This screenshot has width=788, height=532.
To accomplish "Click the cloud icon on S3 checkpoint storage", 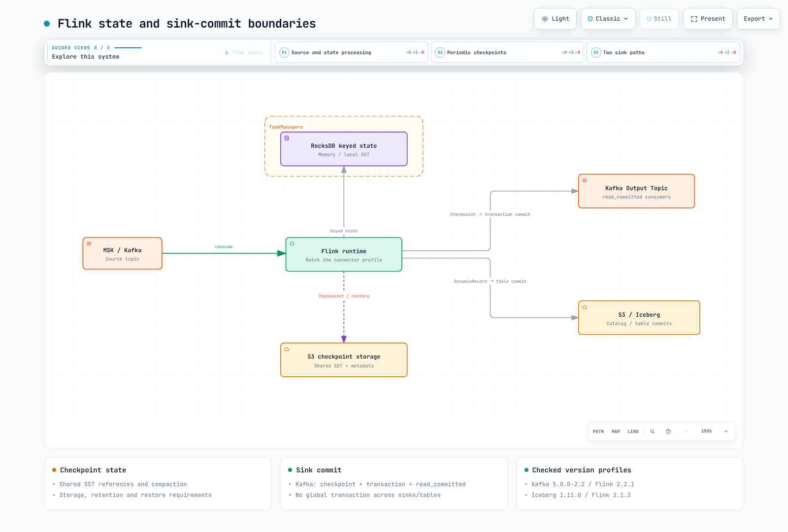I will click(287, 349).
